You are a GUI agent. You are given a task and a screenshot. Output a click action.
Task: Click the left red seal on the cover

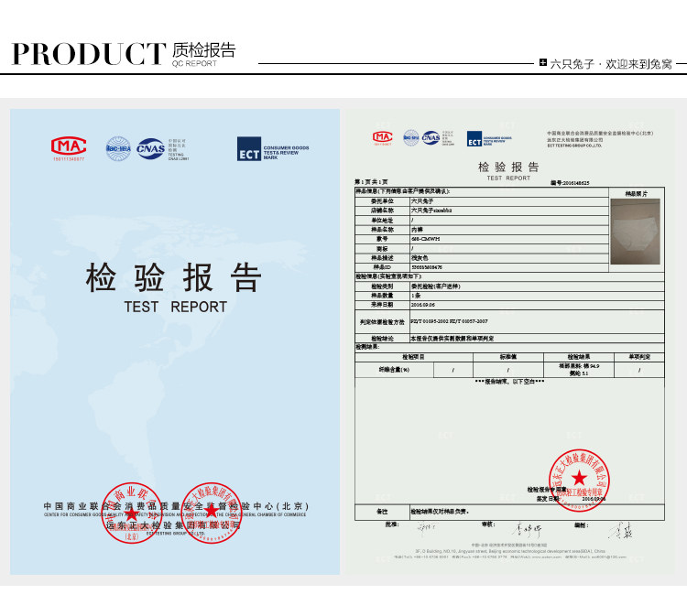tap(131, 513)
